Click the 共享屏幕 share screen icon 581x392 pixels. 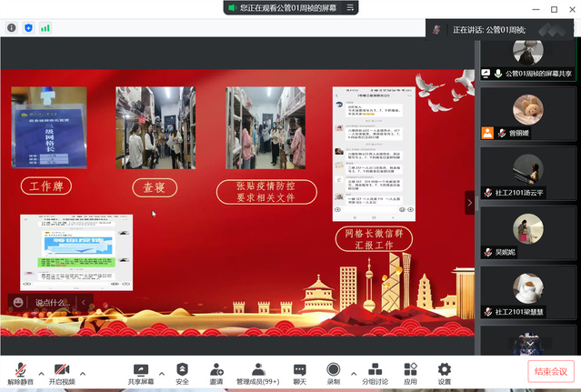coord(141,371)
